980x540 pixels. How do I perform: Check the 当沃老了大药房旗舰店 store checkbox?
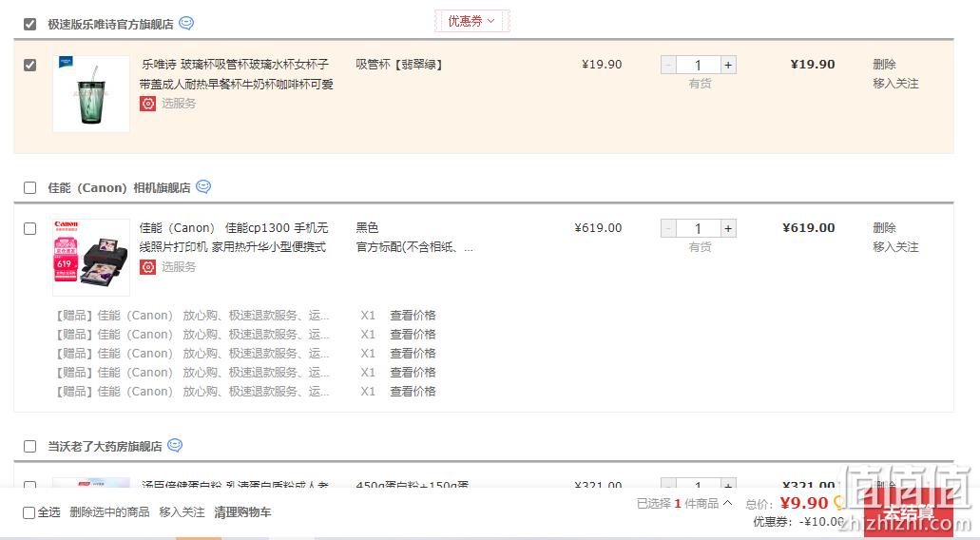[30, 446]
